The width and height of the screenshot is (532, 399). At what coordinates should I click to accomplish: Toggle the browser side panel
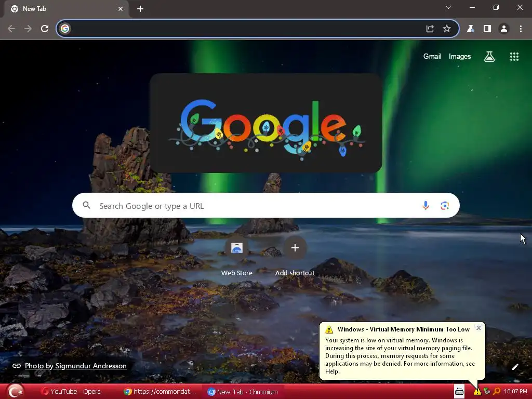[487, 29]
